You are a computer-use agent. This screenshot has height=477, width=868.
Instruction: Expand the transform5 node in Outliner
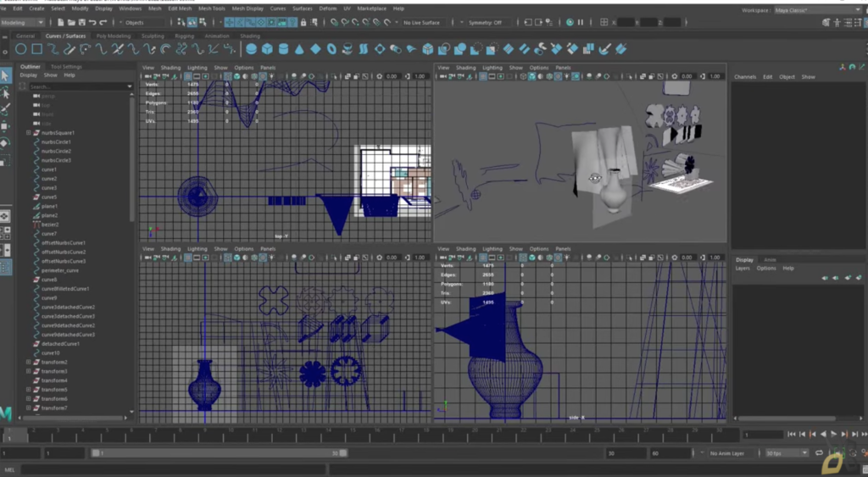tap(29, 390)
